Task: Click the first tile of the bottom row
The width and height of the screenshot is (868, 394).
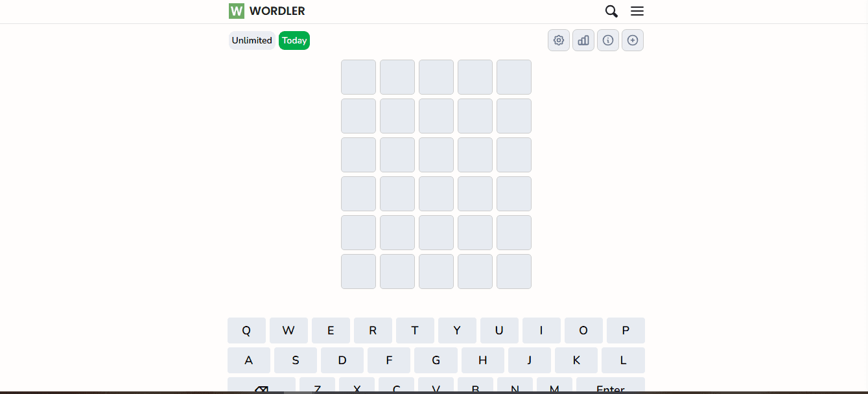Action: point(358,272)
